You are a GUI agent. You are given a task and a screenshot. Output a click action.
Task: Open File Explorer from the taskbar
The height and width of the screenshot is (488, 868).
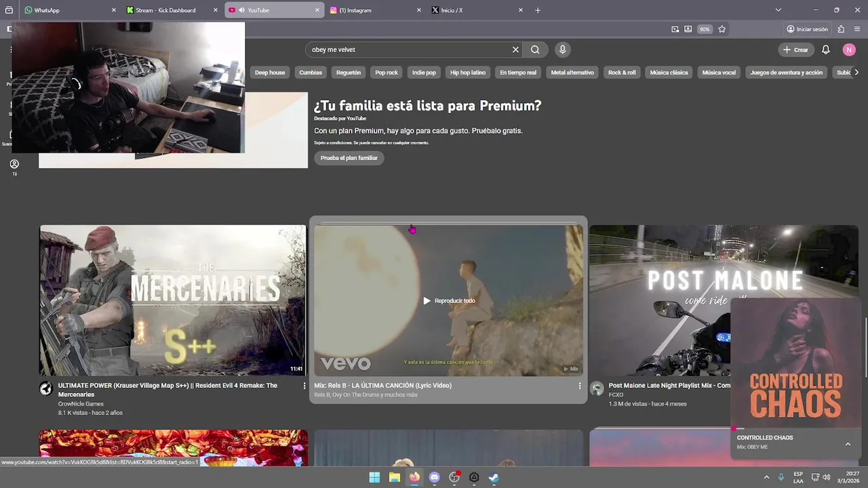(394, 477)
